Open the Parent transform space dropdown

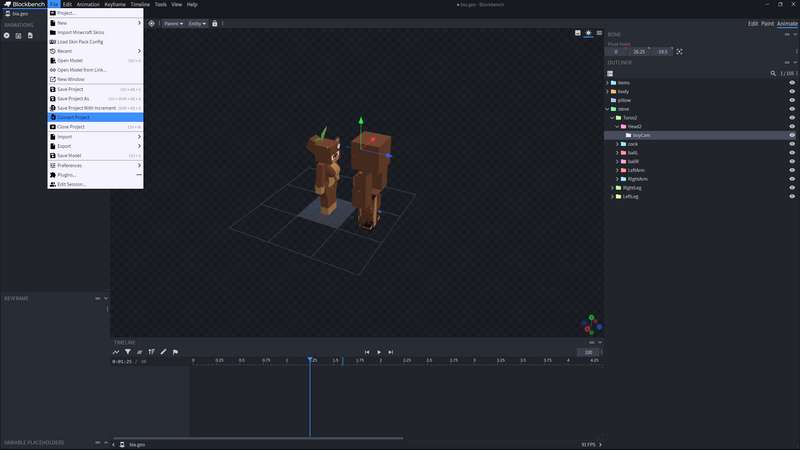click(173, 23)
